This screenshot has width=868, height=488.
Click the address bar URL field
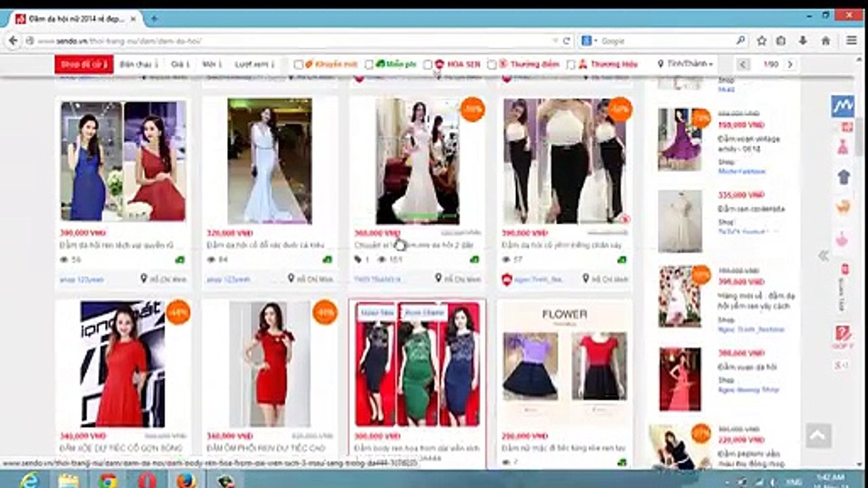pos(292,41)
